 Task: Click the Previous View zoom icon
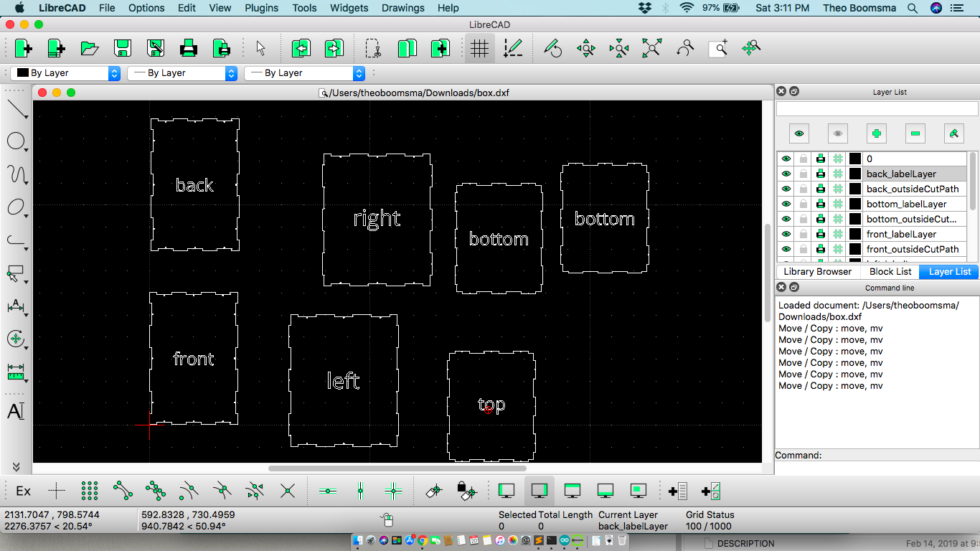pos(685,48)
